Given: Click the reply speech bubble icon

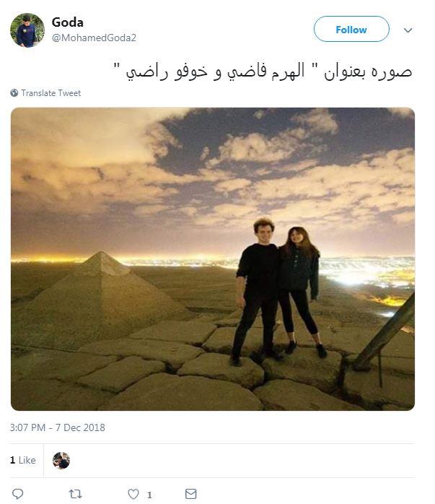Looking at the screenshot, I should (x=17, y=494).
